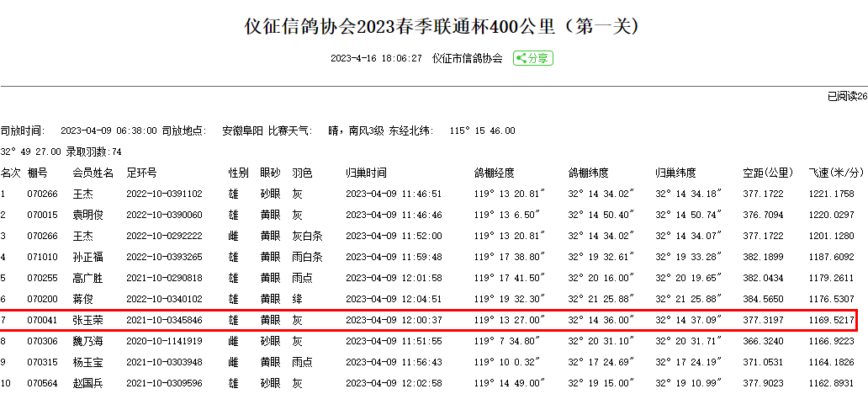Image resolution: width=868 pixels, height=394 pixels.
Task: Click member name 高广胜
Action: (87, 278)
